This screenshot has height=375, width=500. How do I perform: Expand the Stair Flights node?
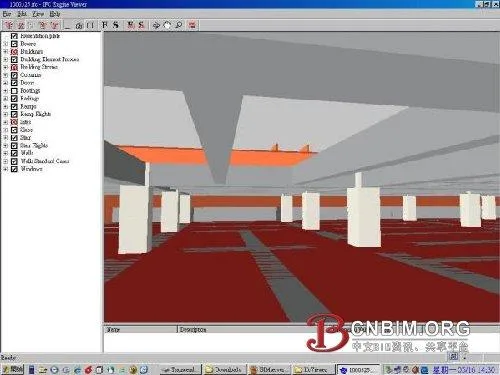[6, 145]
